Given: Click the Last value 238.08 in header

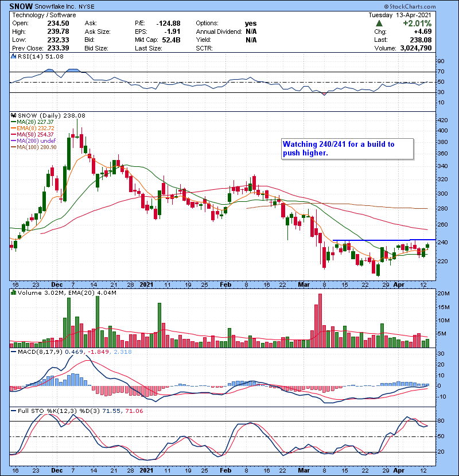Looking at the screenshot, I should point(421,40).
